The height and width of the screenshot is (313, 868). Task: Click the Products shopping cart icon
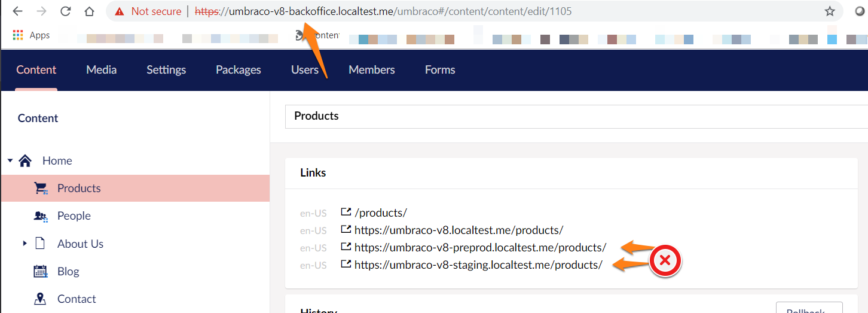pyautogui.click(x=41, y=189)
